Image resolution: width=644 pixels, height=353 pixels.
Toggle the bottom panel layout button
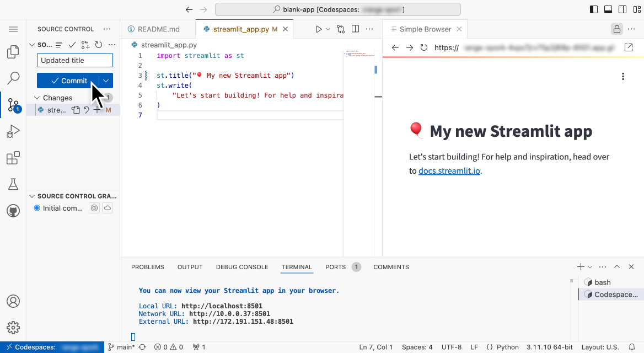pyautogui.click(x=608, y=9)
